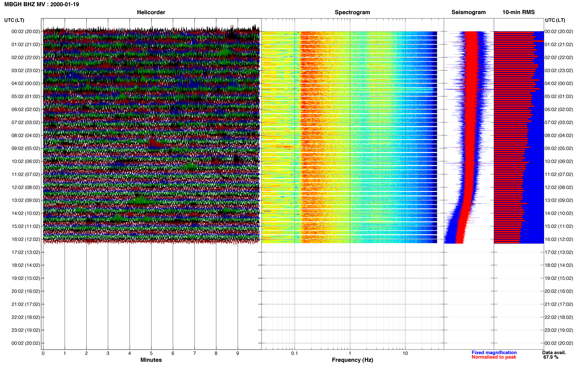Select left-axis time label 08:02 (04:02)

(x=26, y=135)
